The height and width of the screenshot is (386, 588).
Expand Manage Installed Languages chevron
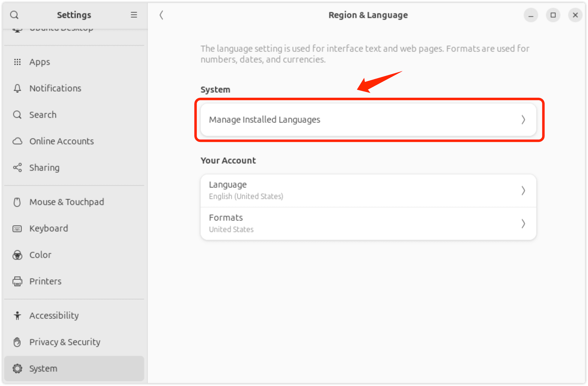523,120
